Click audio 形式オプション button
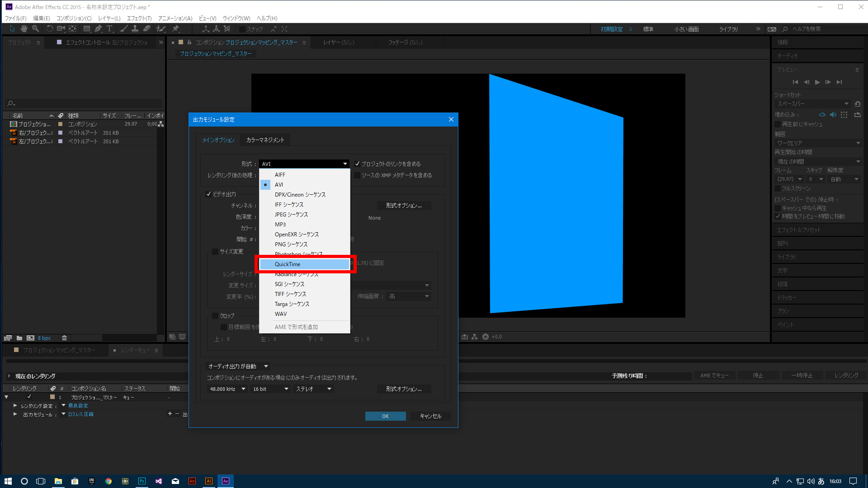This screenshot has width=868, height=488. click(x=404, y=389)
